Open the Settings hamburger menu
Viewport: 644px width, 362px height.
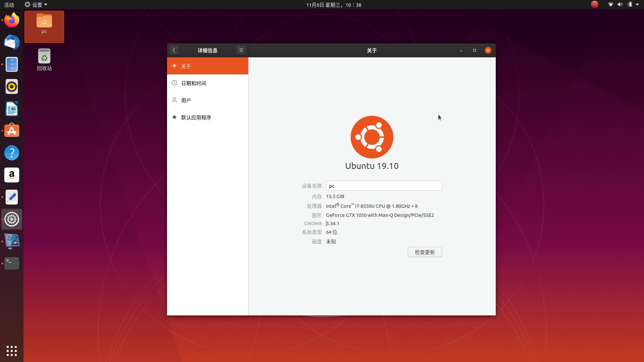tap(241, 50)
